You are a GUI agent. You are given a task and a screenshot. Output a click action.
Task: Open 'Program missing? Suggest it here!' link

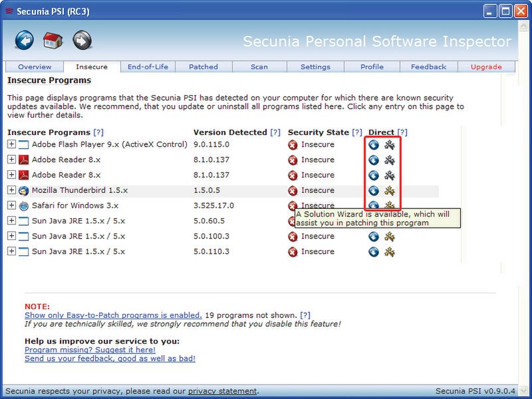pos(90,350)
